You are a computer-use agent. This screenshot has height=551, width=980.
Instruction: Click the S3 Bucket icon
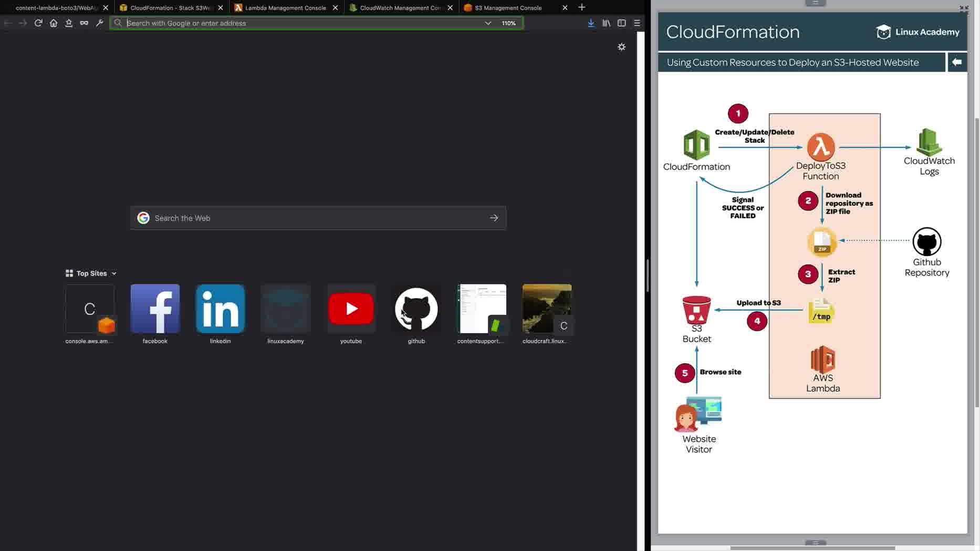point(696,310)
